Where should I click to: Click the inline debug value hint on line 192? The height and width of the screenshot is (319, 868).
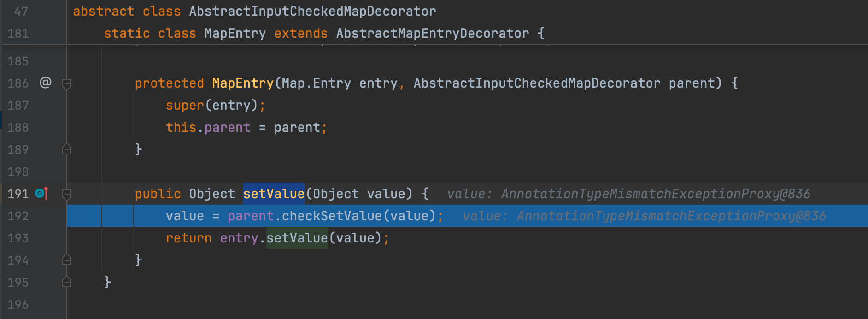[644, 216]
